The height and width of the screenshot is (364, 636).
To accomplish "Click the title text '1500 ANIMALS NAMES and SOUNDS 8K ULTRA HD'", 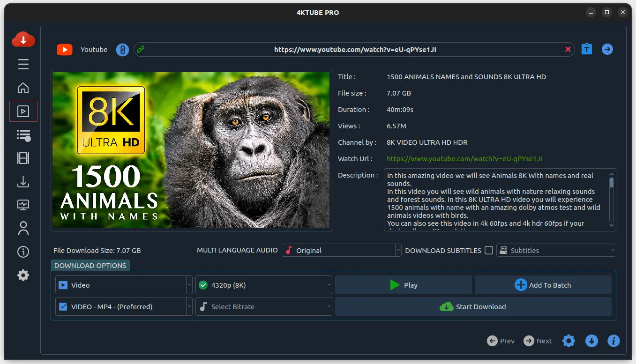I will click(x=466, y=77).
